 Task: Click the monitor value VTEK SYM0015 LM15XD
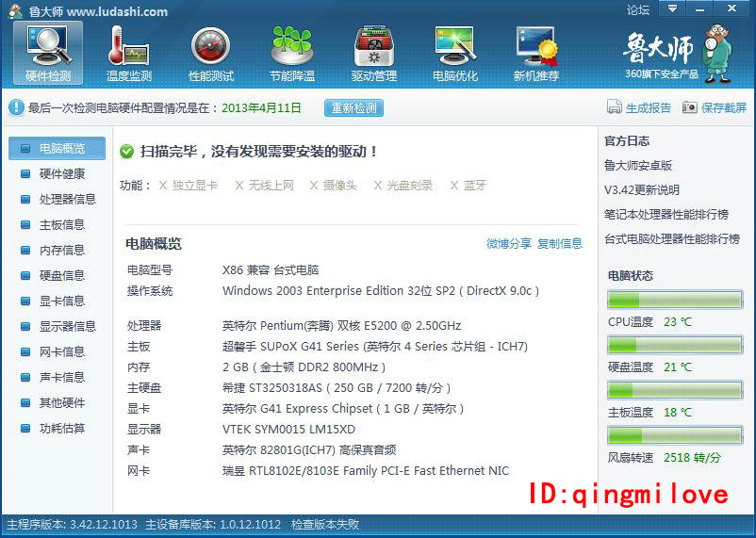click(x=288, y=430)
